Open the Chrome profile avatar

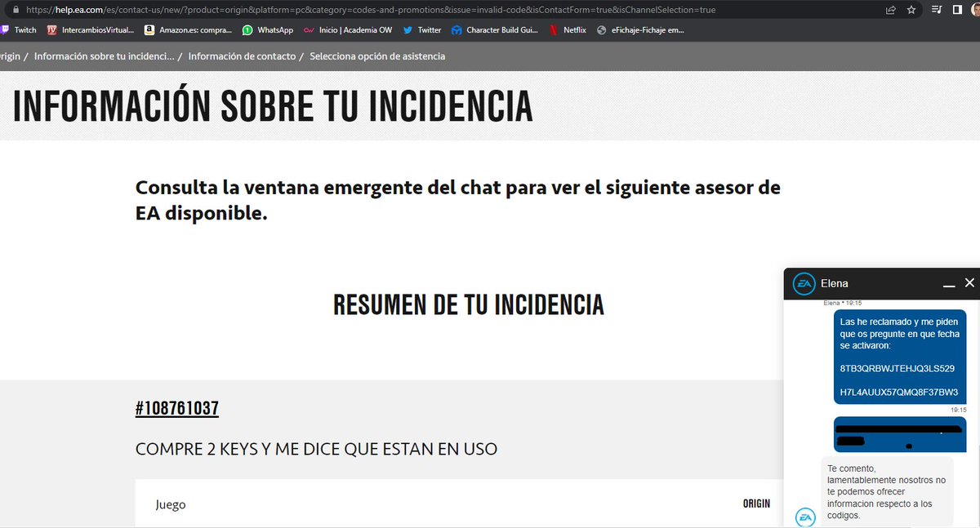pyautogui.click(x=975, y=10)
